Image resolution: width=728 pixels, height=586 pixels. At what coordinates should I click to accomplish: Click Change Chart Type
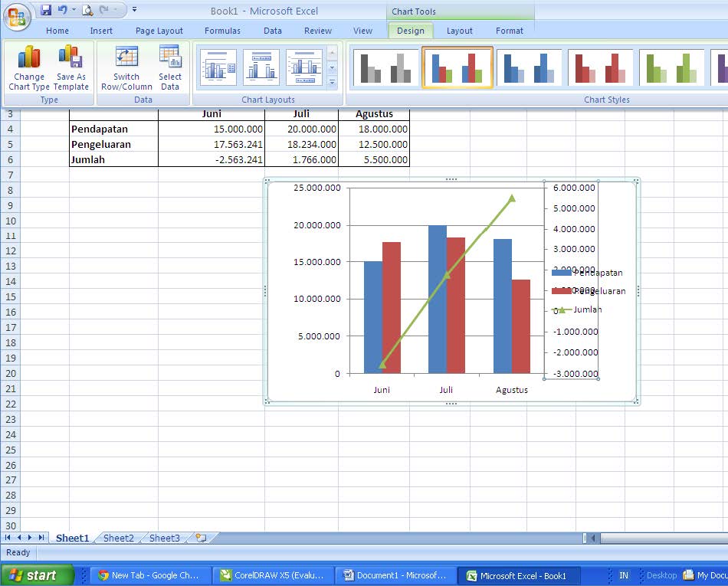tap(29, 67)
